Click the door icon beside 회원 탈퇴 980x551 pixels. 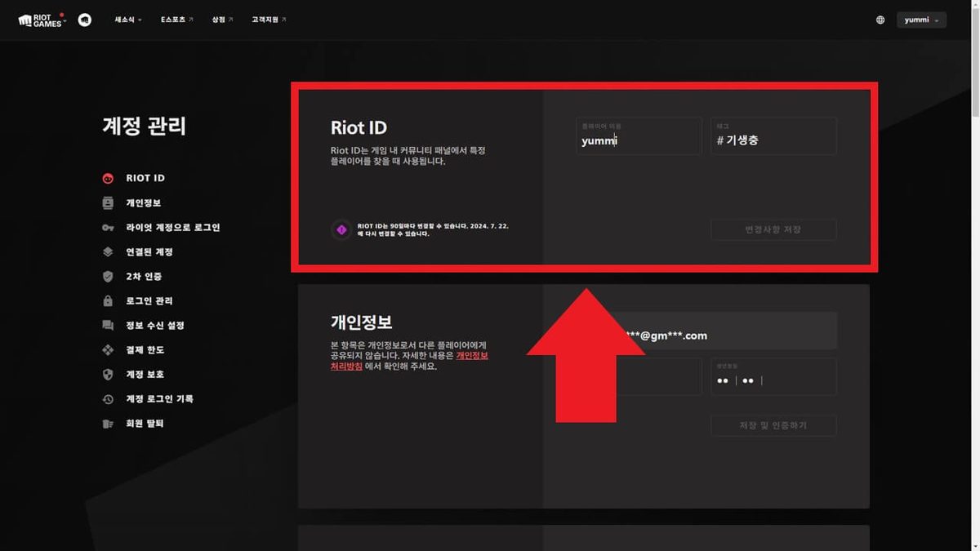point(108,423)
